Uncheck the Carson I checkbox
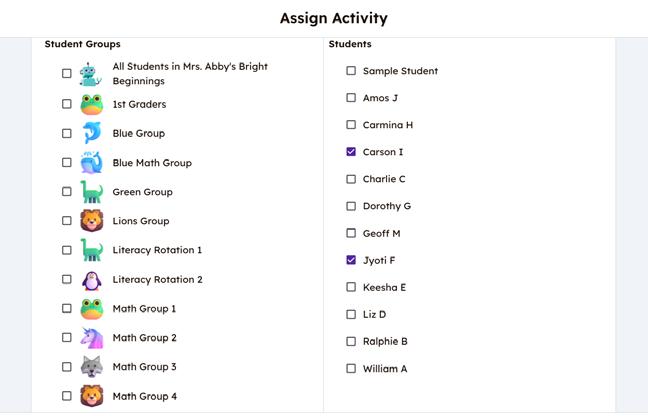This screenshot has height=416, width=648. 351,152
